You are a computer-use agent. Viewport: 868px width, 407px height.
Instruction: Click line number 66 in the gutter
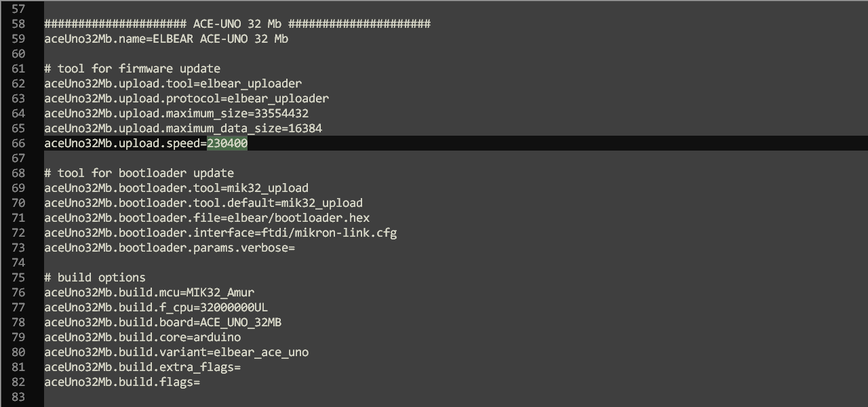click(x=18, y=143)
